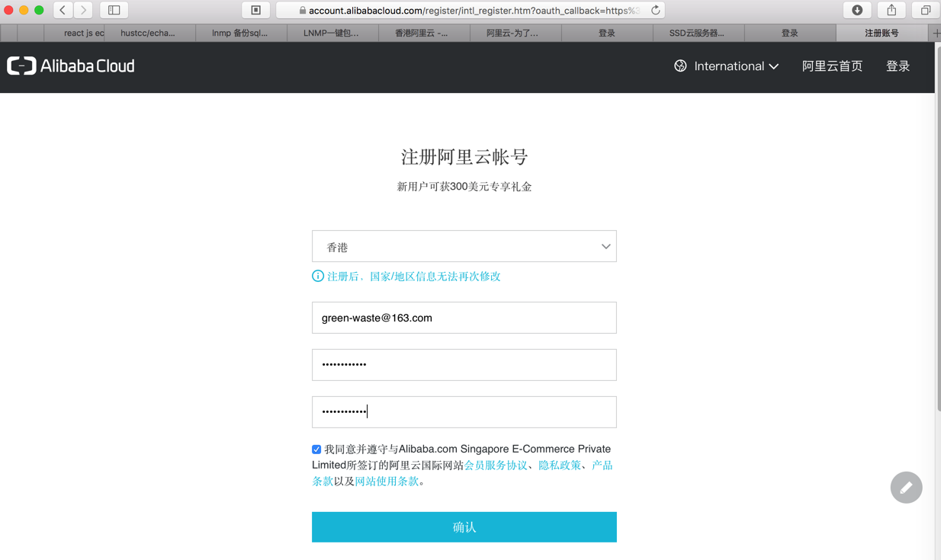Click the Safari share icon
The width and height of the screenshot is (941, 560).
pyautogui.click(x=891, y=10)
